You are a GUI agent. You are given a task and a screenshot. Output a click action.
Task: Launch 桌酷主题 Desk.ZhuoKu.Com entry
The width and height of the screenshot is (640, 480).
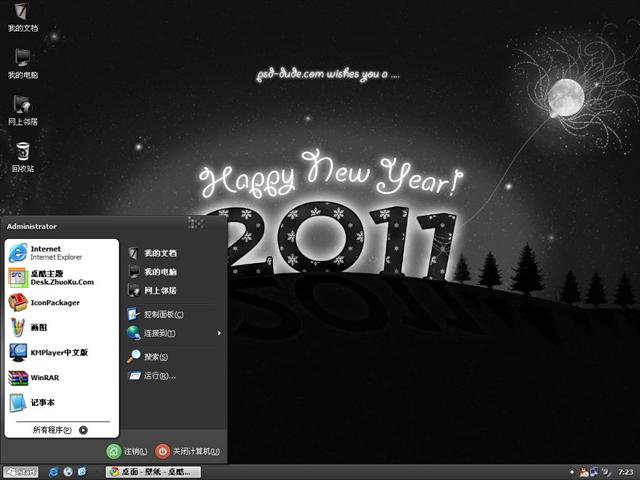click(x=62, y=278)
